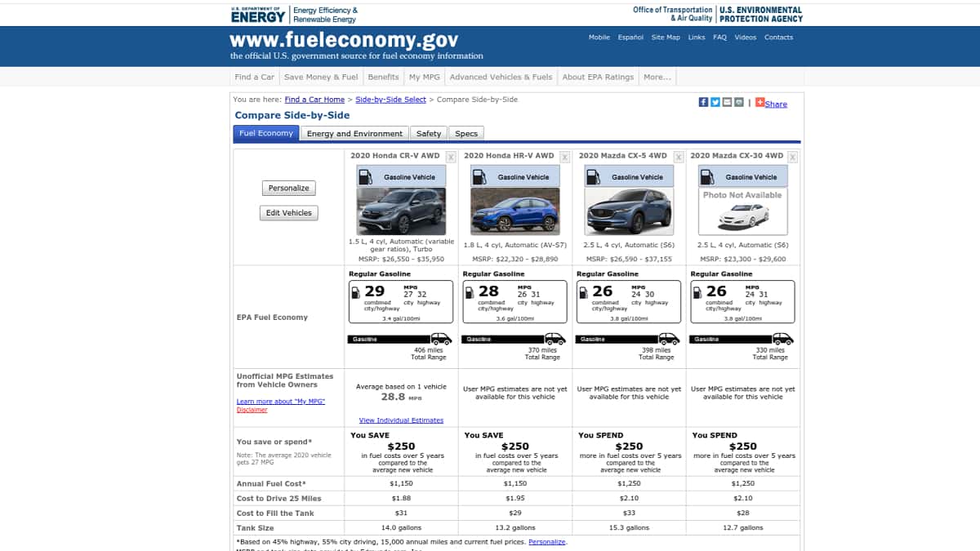This screenshot has width=980, height=551.
Task: Switch to the Safety tab
Action: point(429,134)
